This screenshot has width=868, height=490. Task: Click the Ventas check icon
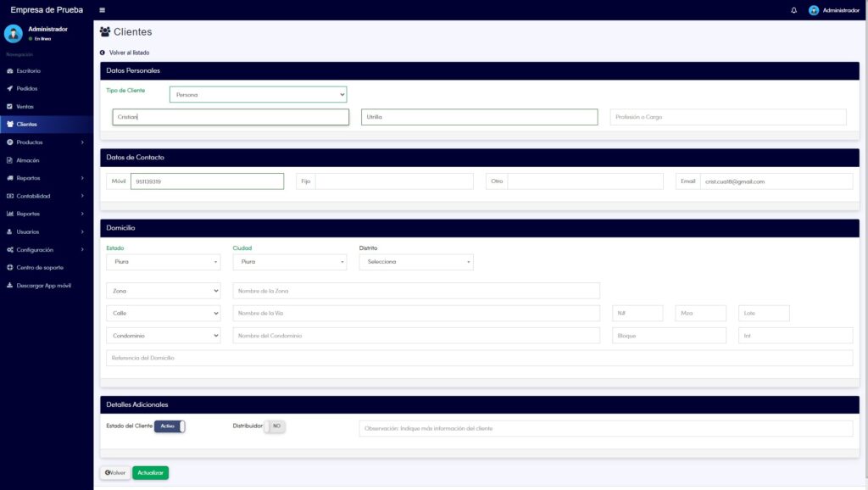9,106
